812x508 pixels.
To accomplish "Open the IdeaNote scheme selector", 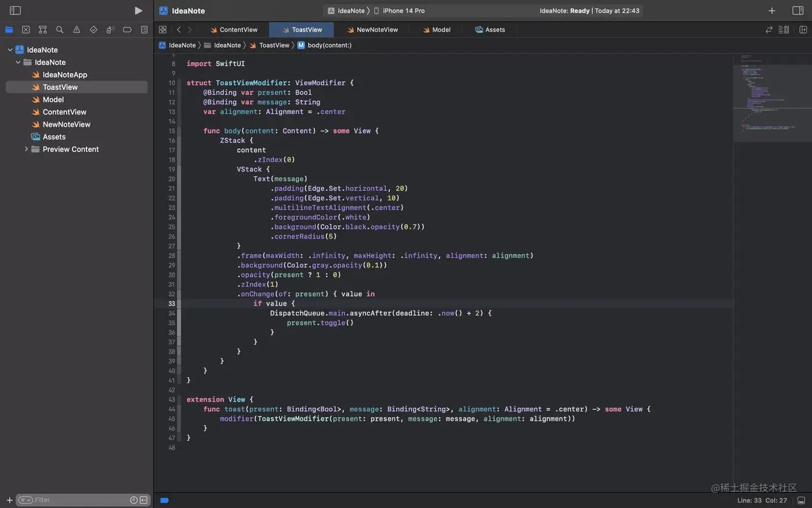I will pos(346,10).
